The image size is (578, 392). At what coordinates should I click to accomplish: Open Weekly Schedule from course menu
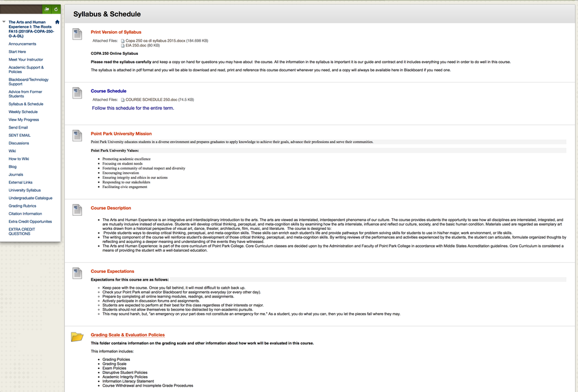click(x=23, y=111)
